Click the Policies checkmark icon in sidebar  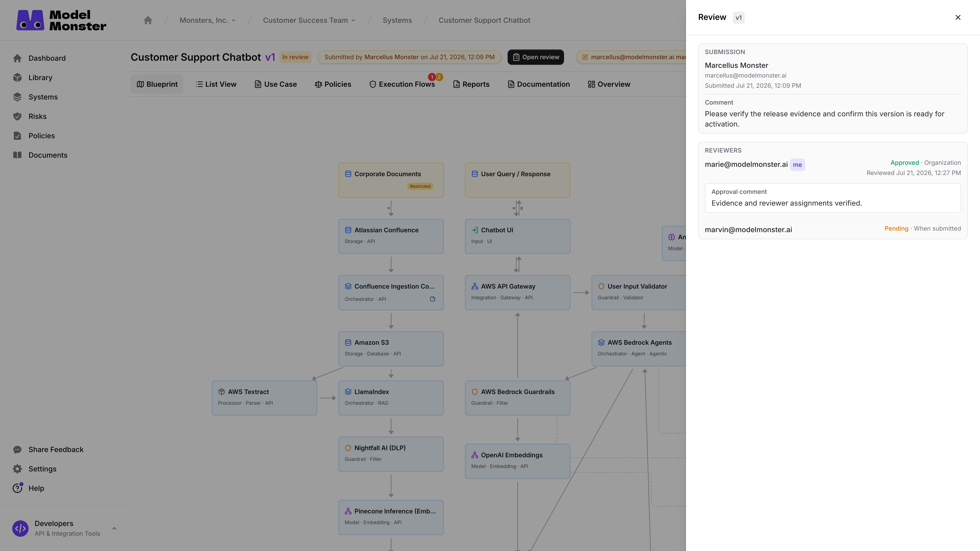tap(18, 136)
